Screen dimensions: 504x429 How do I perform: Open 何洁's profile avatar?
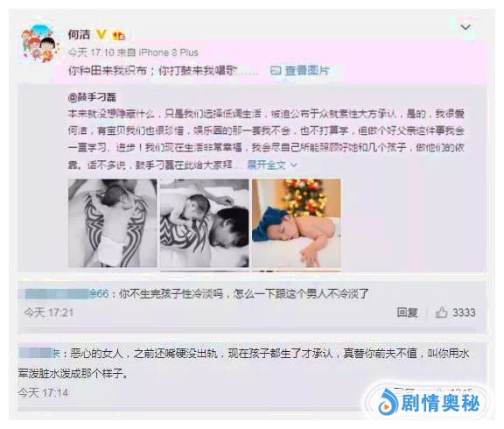(x=40, y=43)
